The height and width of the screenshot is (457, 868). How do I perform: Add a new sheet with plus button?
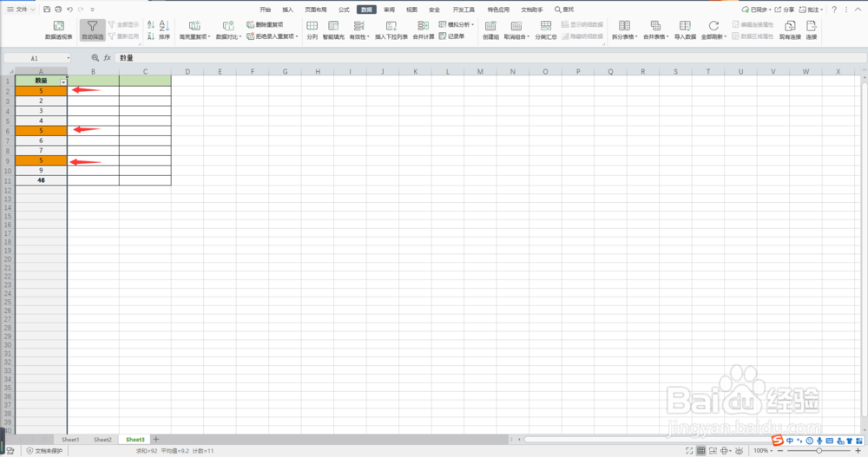click(156, 440)
